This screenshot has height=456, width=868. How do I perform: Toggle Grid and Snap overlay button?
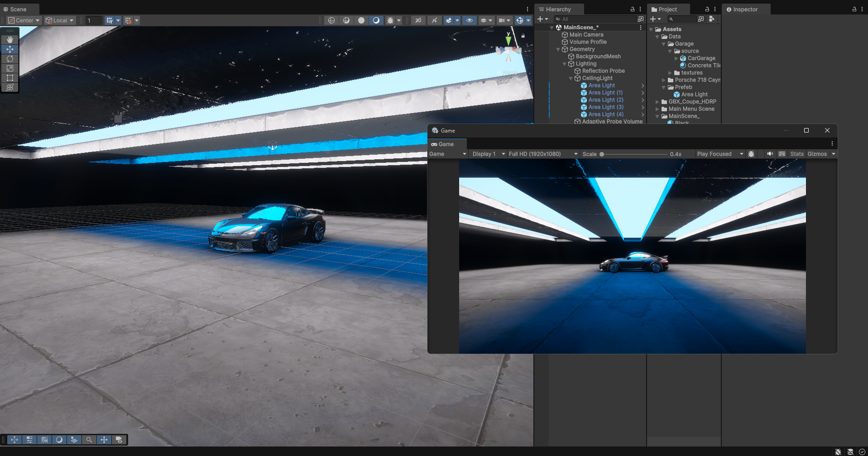[44, 440]
